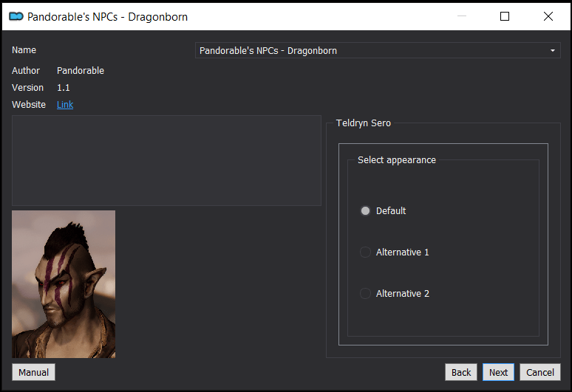572x392 pixels.
Task: Go Back to the previous step
Action: click(461, 372)
